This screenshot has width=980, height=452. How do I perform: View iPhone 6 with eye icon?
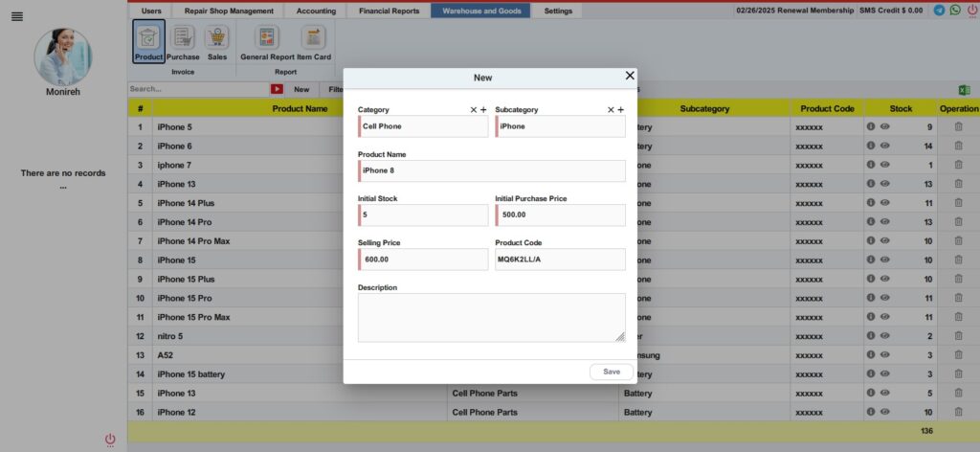pos(885,146)
